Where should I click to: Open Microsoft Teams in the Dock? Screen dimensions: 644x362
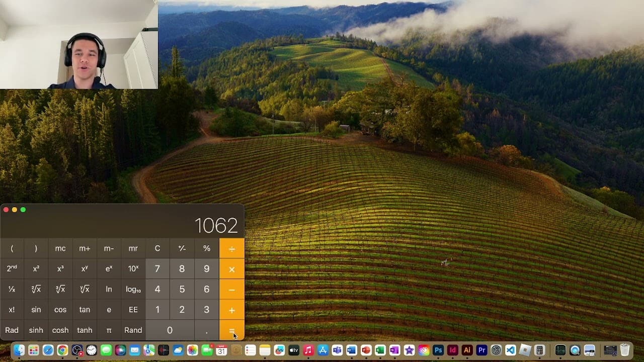point(337,350)
